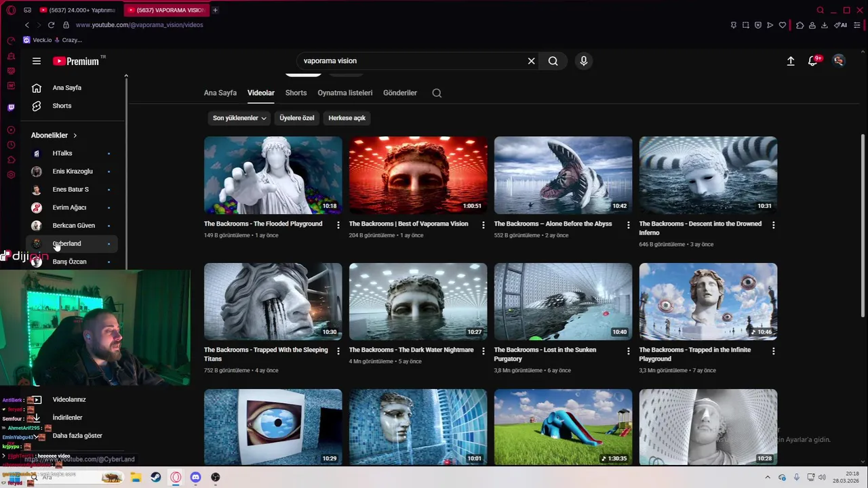Open options menu for The Flooded Playground
This screenshot has height=488, width=868.
pyautogui.click(x=338, y=225)
